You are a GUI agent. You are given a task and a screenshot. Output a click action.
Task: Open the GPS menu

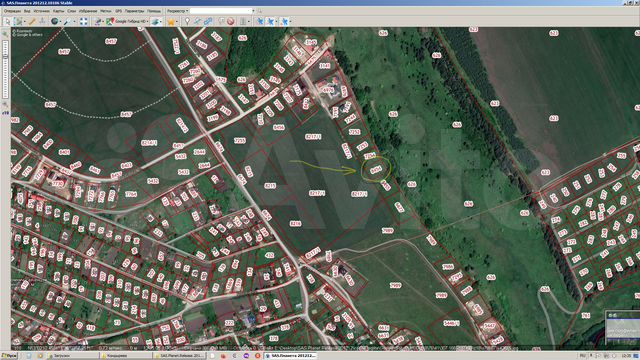[x=118, y=11]
